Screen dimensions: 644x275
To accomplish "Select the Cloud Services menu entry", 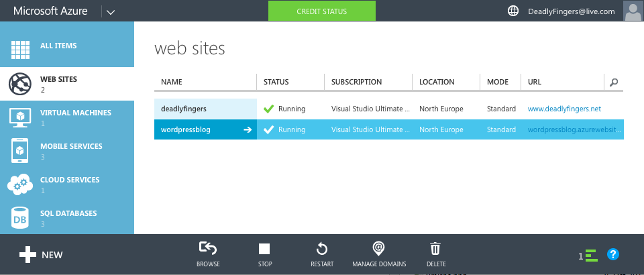I will [x=67, y=184].
